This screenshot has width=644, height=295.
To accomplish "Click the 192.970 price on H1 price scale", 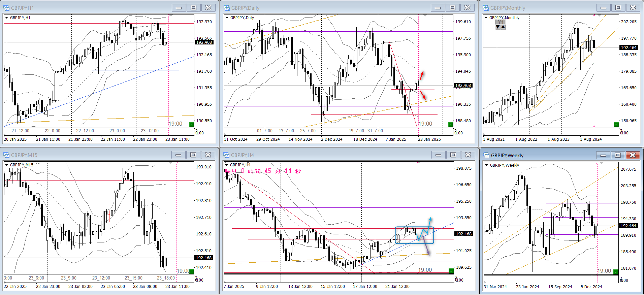I will point(204,22).
